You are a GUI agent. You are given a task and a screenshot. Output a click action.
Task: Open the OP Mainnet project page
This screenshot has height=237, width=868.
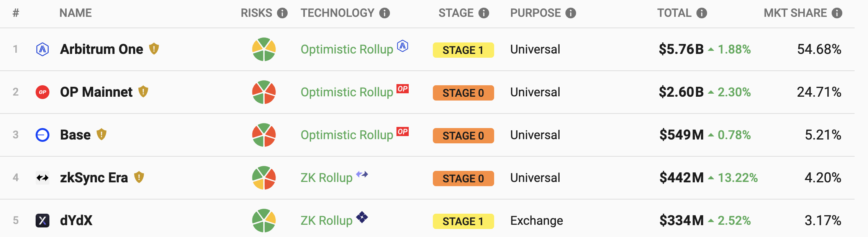coord(96,92)
